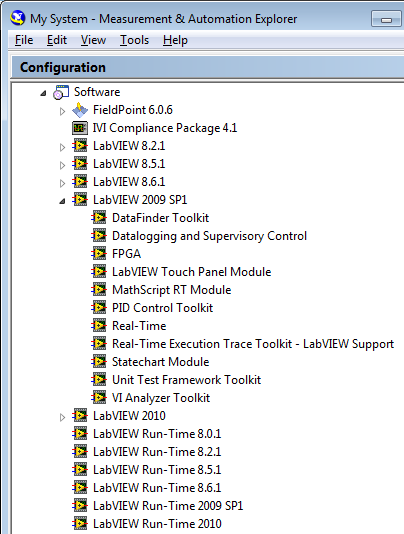Select the FPGA label

(126, 254)
